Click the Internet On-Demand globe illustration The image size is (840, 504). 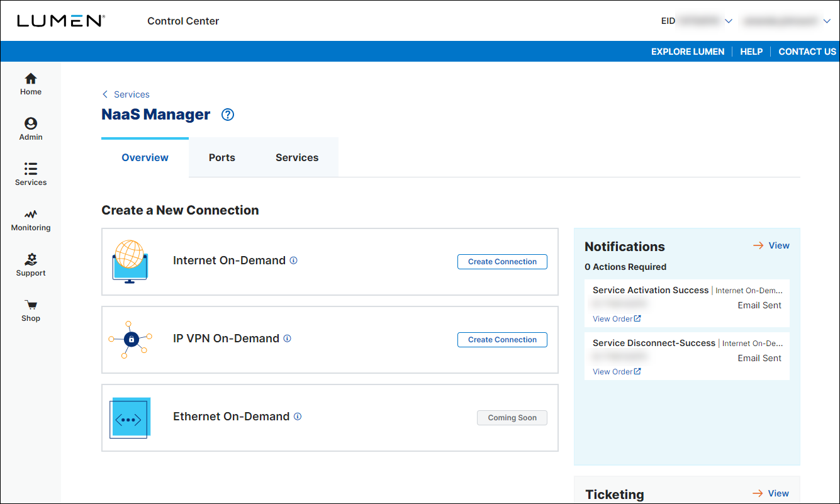[x=130, y=261]
